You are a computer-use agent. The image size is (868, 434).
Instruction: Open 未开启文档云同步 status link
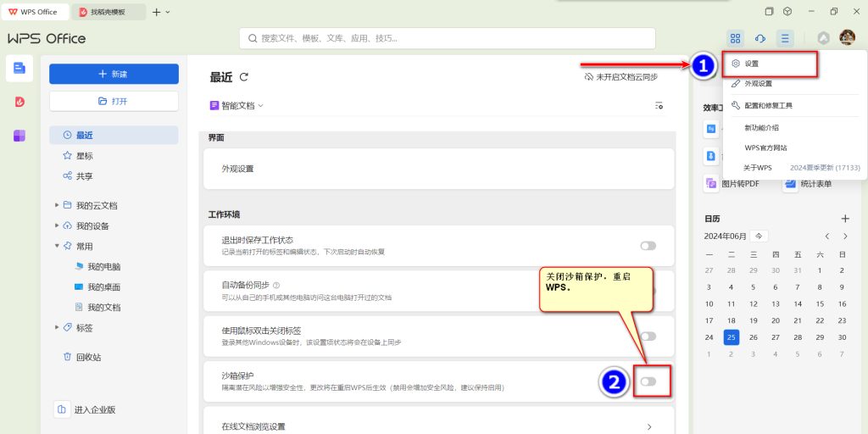click(x=621, y=77)
